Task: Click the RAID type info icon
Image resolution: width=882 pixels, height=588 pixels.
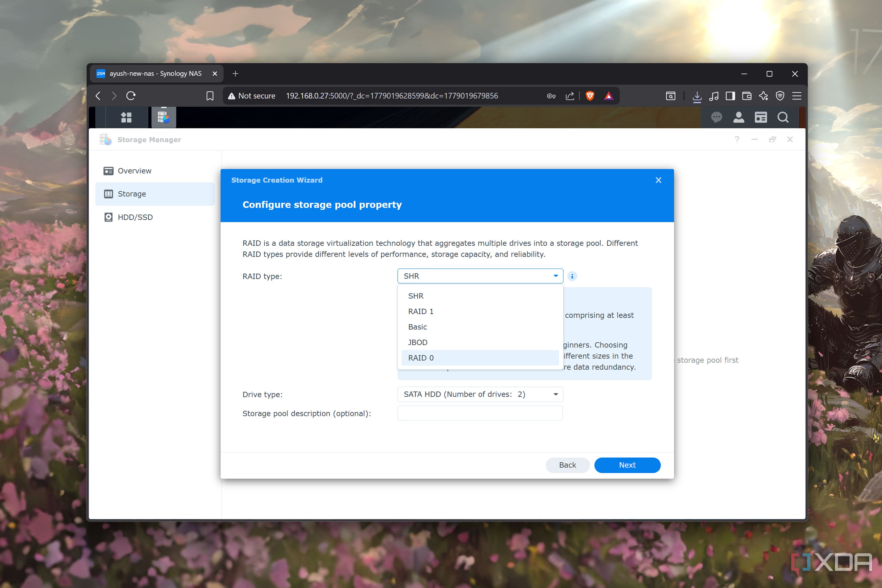Action: pyautogui.click(x=572, y=276)
